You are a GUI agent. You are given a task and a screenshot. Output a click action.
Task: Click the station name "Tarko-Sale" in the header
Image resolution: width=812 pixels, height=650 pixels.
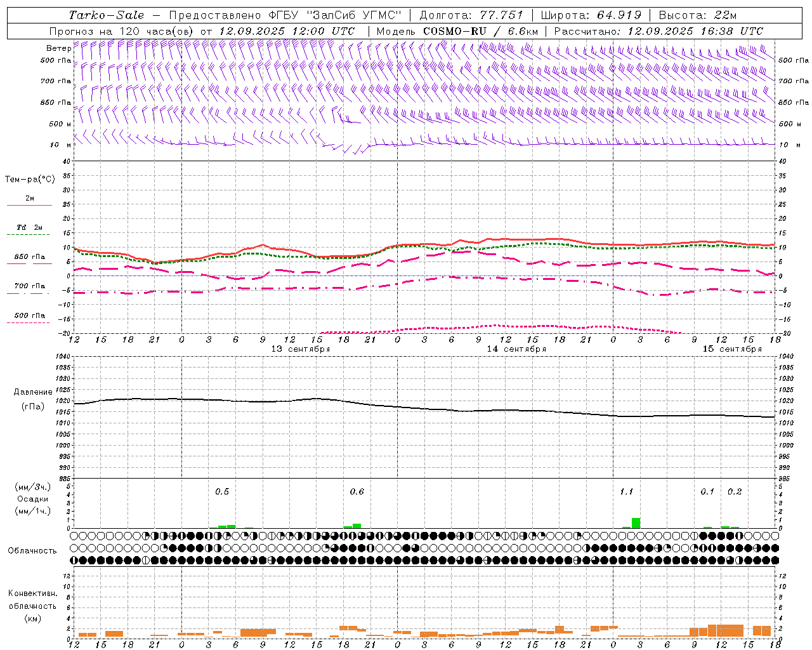107,15
